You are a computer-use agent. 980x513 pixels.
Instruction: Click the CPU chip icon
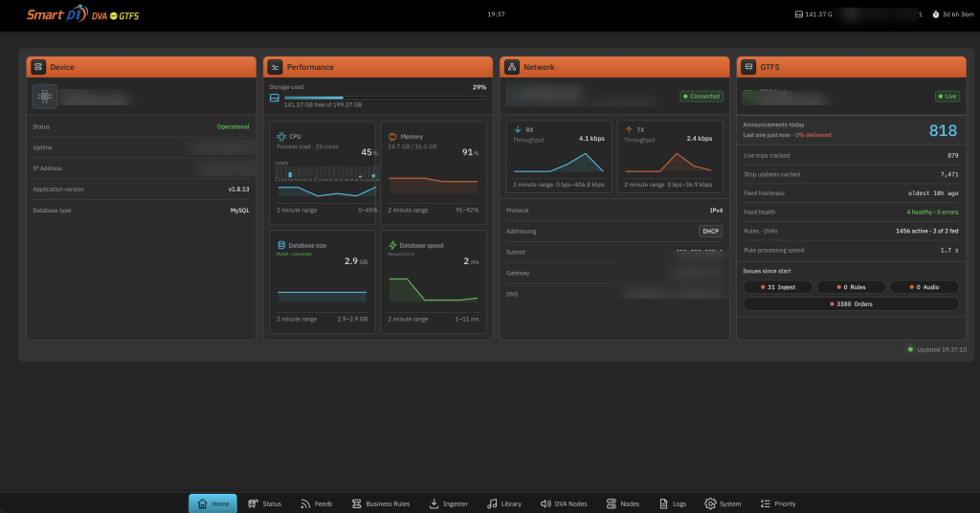tap(281, 136)
